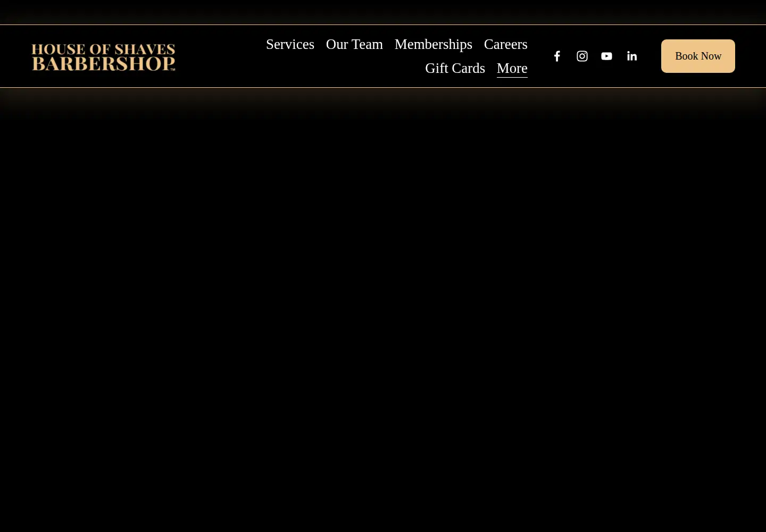The image size is (766, 532).
Task: Navigate to Memberships
Action: (x=434, y=44)
